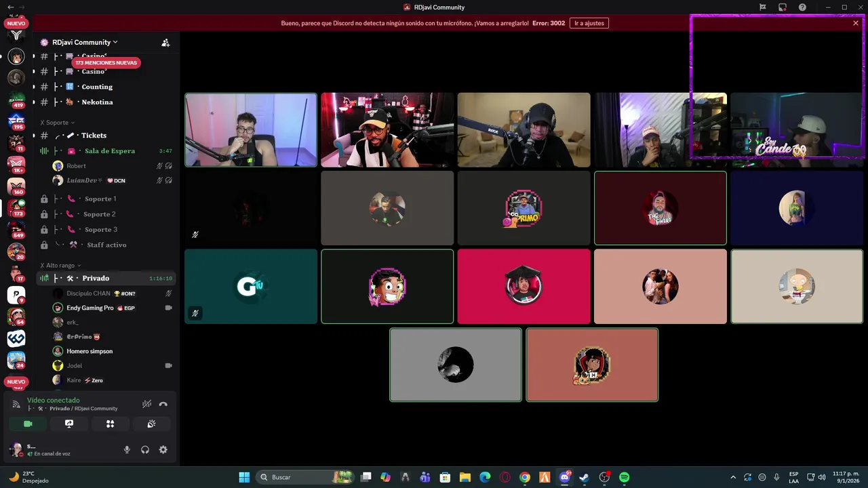Image resolution: width=868 pixels, height=488 pixels.
Task: Open Discord help icon in title bar
Action: tap(802, 7)
